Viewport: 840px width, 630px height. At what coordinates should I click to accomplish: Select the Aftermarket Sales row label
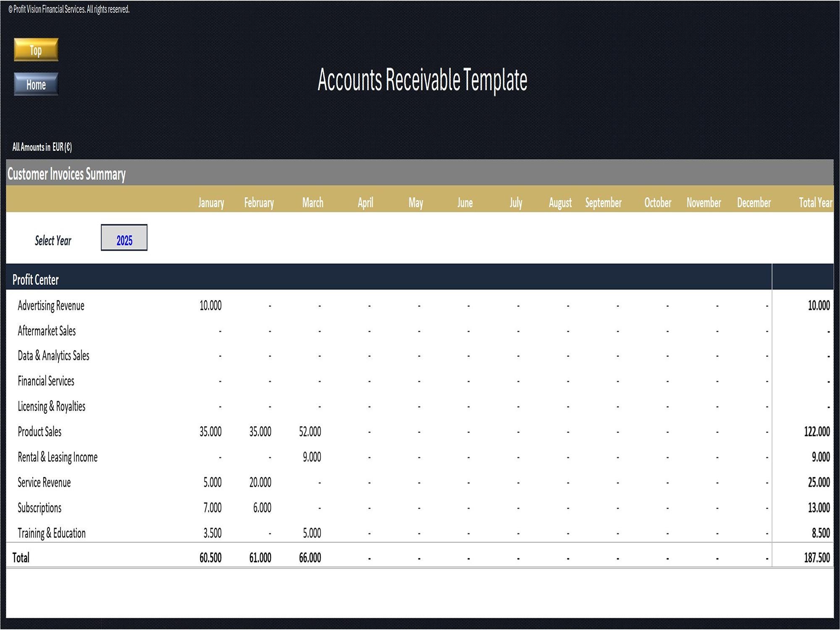click(x=46, y=331)
